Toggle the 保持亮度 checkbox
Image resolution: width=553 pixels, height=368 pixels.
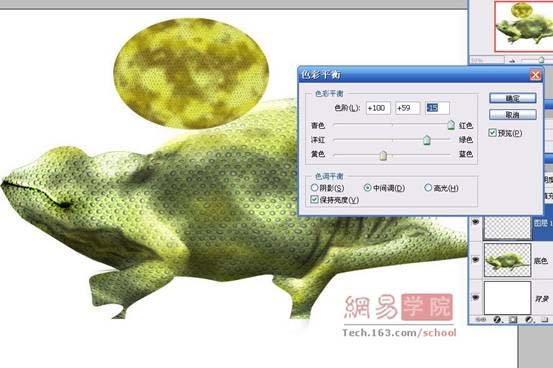coord(315,200)
